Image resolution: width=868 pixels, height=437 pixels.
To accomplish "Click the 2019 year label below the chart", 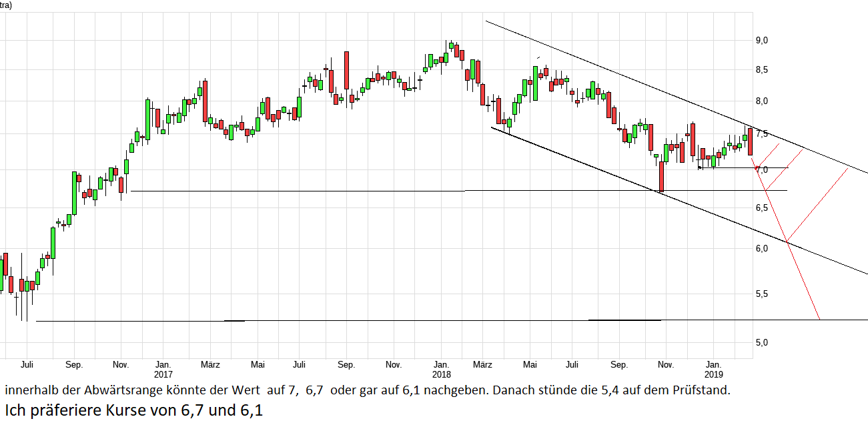I will [x=715, y=375].
